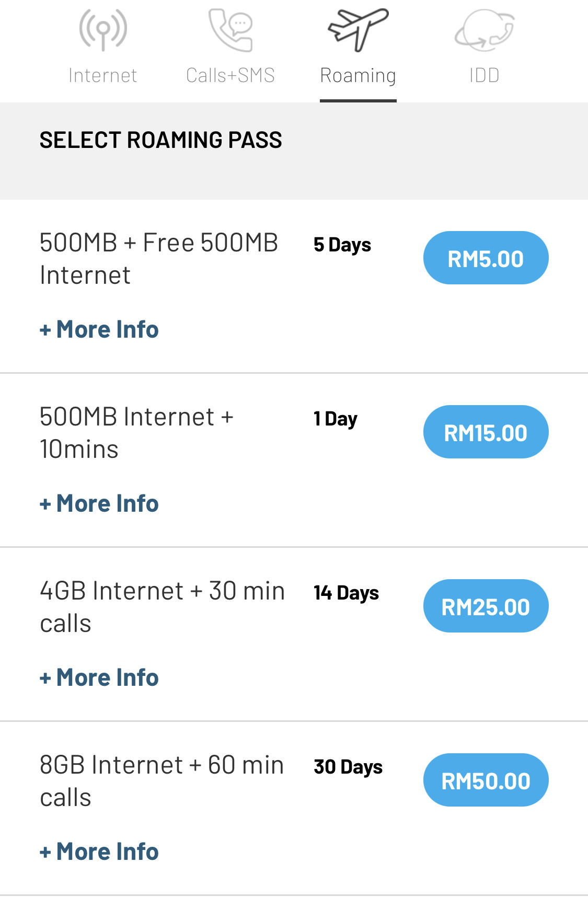Buy the RM15.00 roaming pass
The height and width of the screenshot is (897, 588).
[486, 432]
